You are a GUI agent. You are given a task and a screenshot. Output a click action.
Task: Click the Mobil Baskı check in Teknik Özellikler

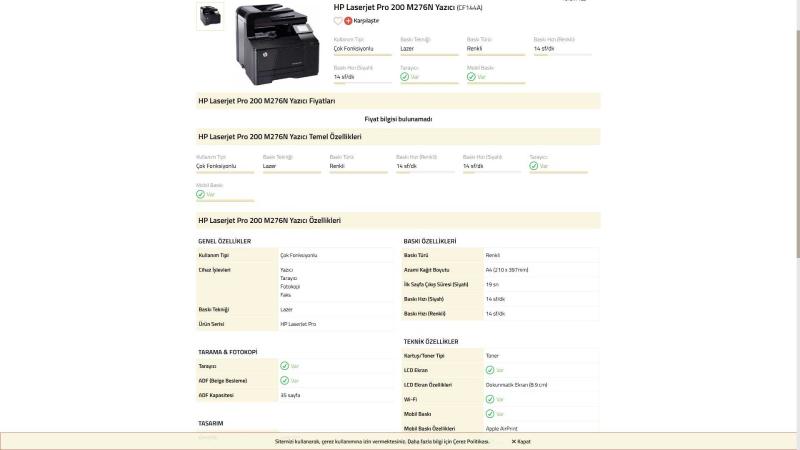[x=489, y=413]
